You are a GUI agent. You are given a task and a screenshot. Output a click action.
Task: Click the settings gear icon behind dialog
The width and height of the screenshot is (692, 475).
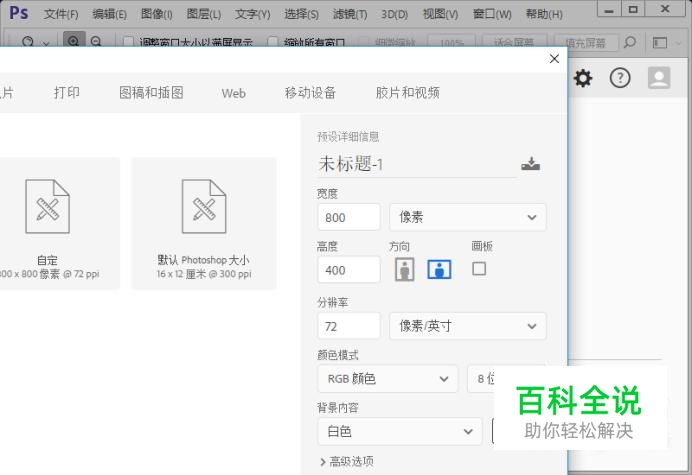pyautogui.click(x=583, y=79)
